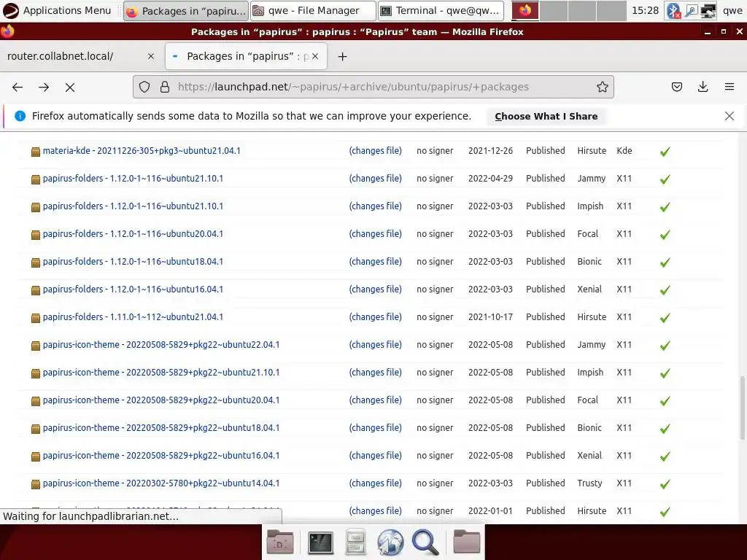Select the second workspace in the switcher
This screenshot has height=560, width=747.
[554, 10]
